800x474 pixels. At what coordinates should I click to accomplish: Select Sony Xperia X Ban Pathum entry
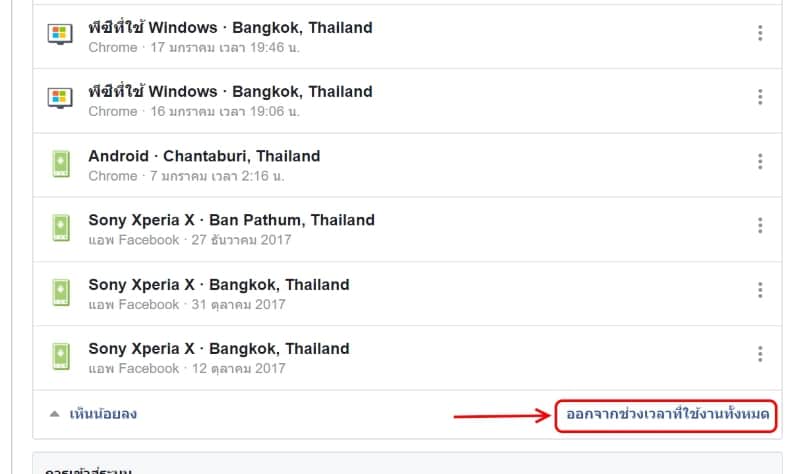231,220
